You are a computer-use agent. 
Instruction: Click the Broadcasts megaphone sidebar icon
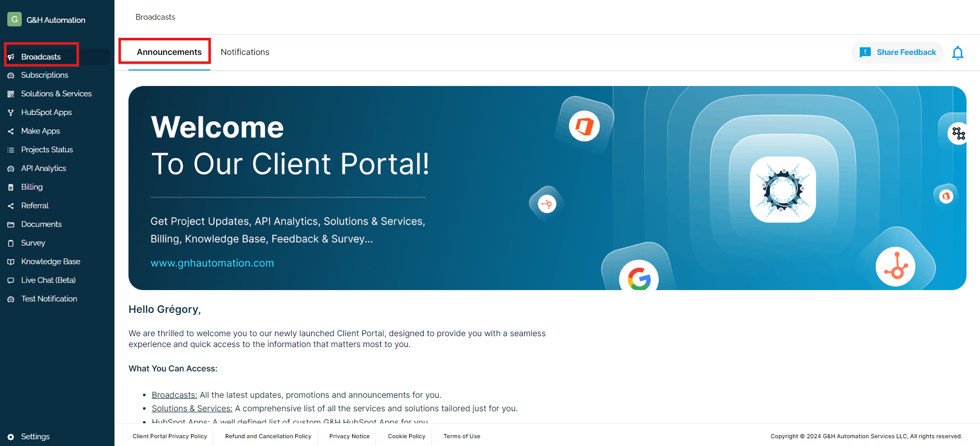coord(11,57)
